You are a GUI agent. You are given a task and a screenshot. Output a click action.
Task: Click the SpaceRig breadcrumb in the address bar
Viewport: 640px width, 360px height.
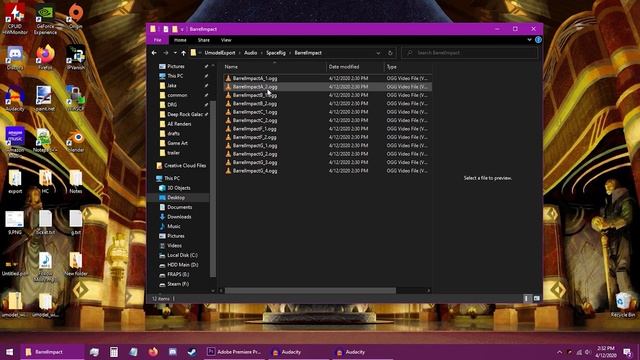276,53
